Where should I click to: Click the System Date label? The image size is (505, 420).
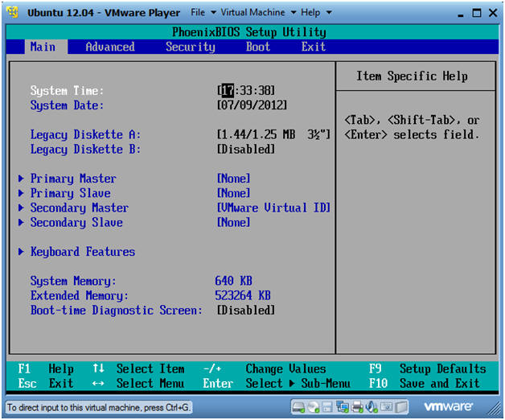[67, 105]
